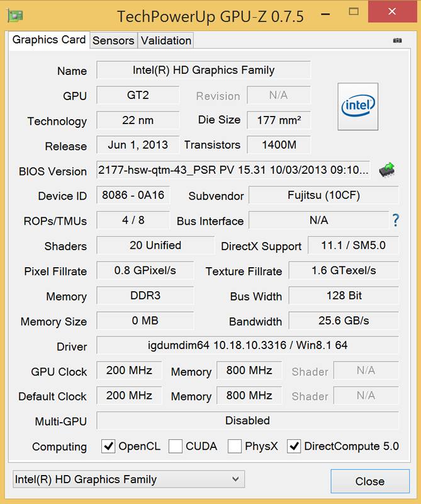Click the GPU-Z app icon in title bar
Screen dimensions: 421x504
tap(15, 15)
